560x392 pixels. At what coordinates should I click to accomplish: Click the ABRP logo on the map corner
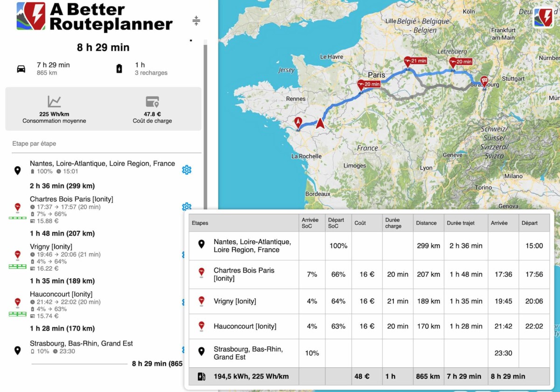[x=543, y=18]
